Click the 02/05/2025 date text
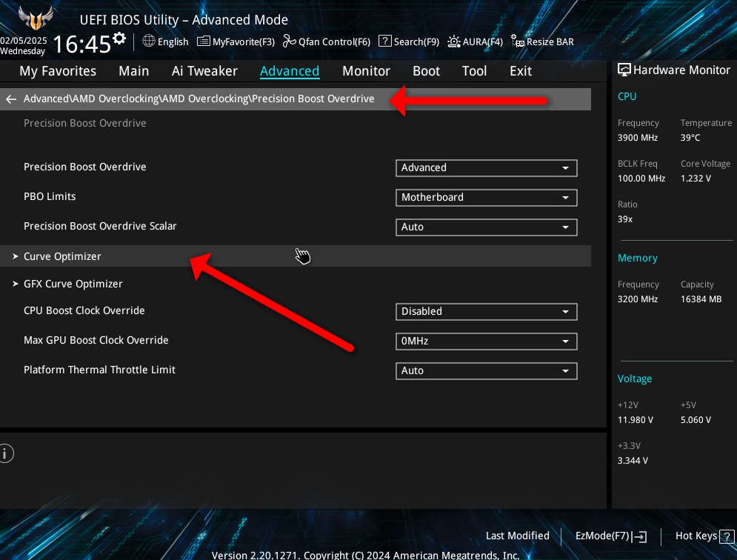 (24, 41)
